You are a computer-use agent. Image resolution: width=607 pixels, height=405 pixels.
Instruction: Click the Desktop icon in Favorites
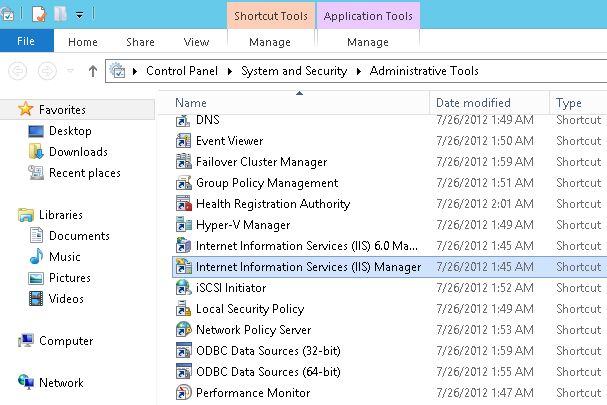(x=36, y=131)
